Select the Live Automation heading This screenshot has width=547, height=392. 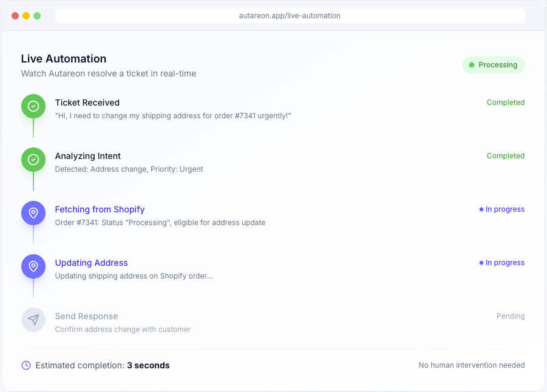(63, 58)
